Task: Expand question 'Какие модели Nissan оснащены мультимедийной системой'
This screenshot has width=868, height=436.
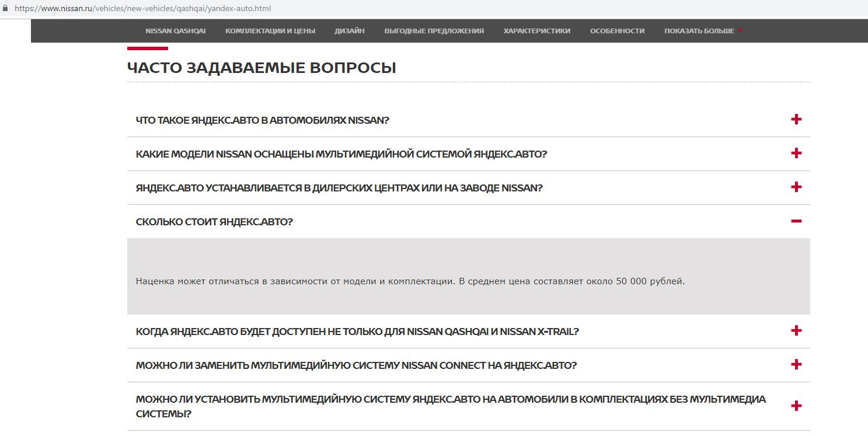Action: tap(341, 154)
